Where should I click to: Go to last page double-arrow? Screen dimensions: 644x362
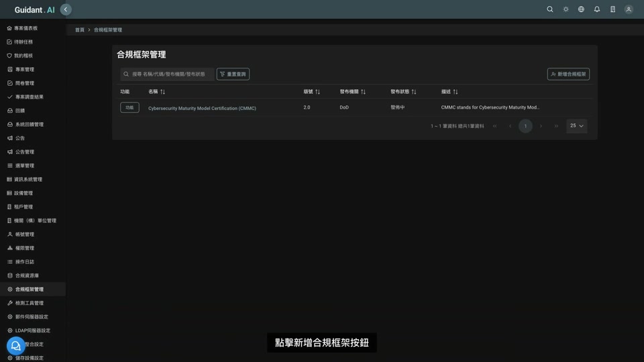click(556, 126)
